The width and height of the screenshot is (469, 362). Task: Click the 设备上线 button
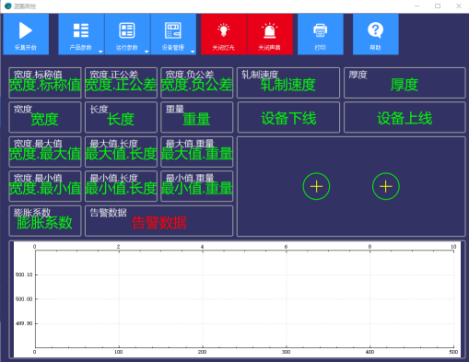click(x=404, y=117)
